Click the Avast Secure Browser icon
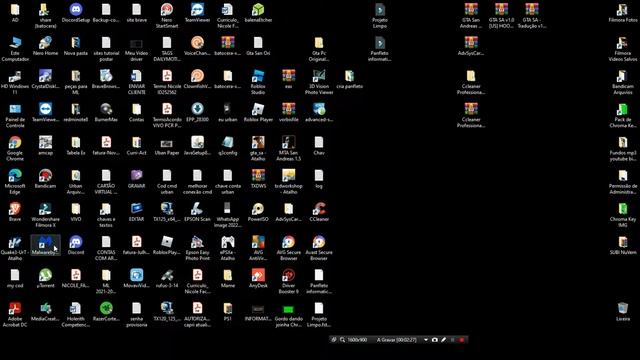The image size is (640, 360). tap(319, 248)
